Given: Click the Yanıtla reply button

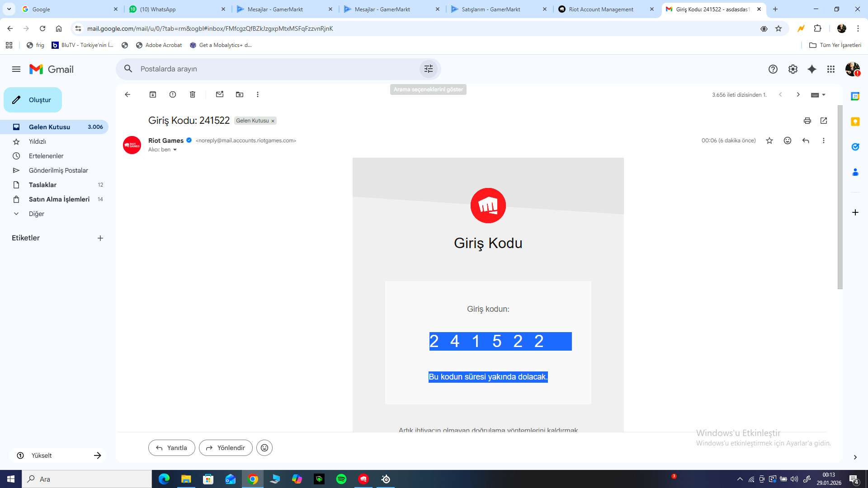Looking at the screenshot, I should coord(172,448).
